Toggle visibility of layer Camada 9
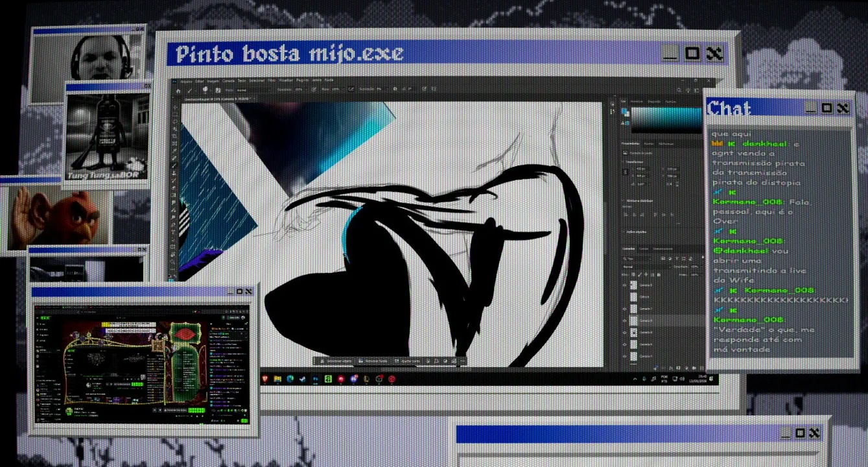 click(624, 285)
